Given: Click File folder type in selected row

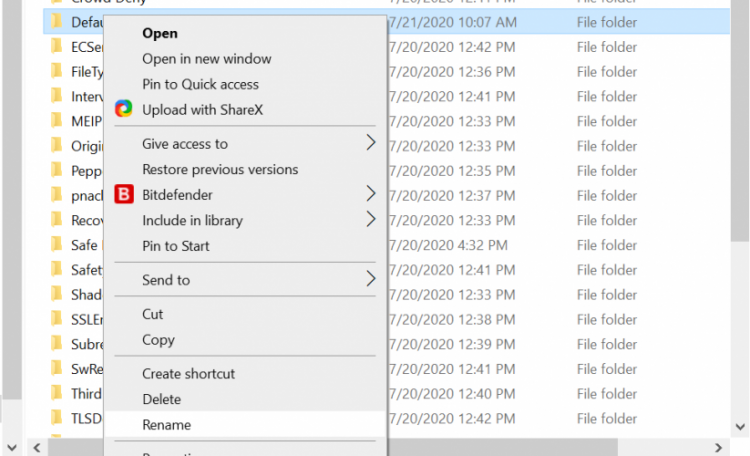Looking at the screenshot, I should (607, 22).
